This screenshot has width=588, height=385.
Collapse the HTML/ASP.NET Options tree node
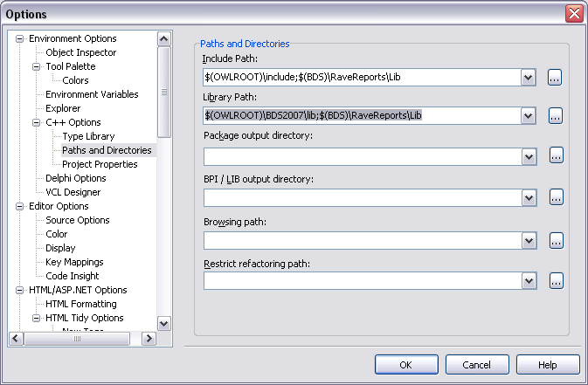[19, 290]
